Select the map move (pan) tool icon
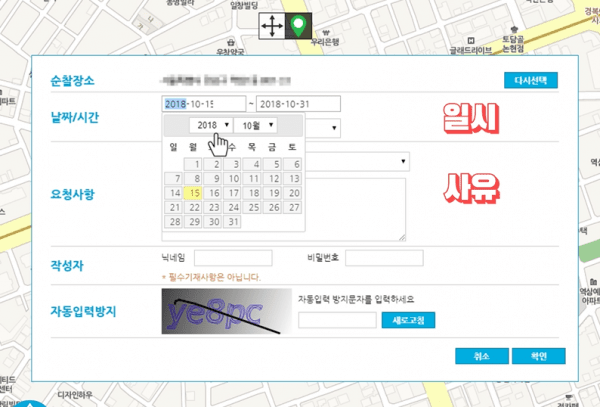Viewport: 600px width, 407px height. tap(272, 26)
